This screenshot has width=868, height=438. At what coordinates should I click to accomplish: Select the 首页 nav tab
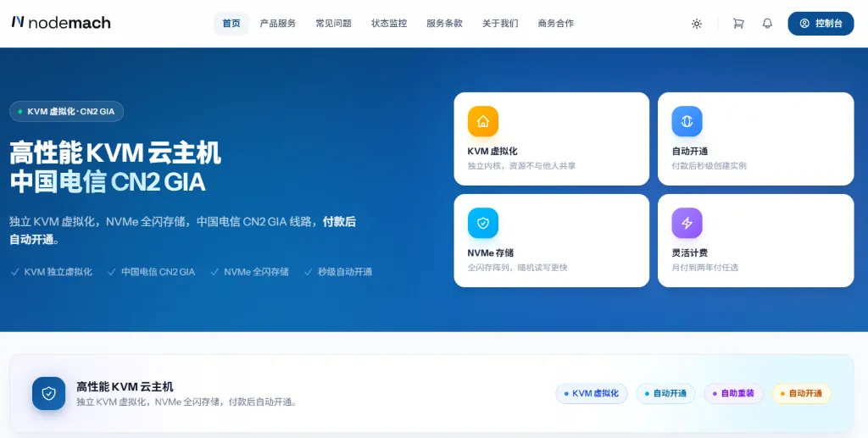pos(231,23)
